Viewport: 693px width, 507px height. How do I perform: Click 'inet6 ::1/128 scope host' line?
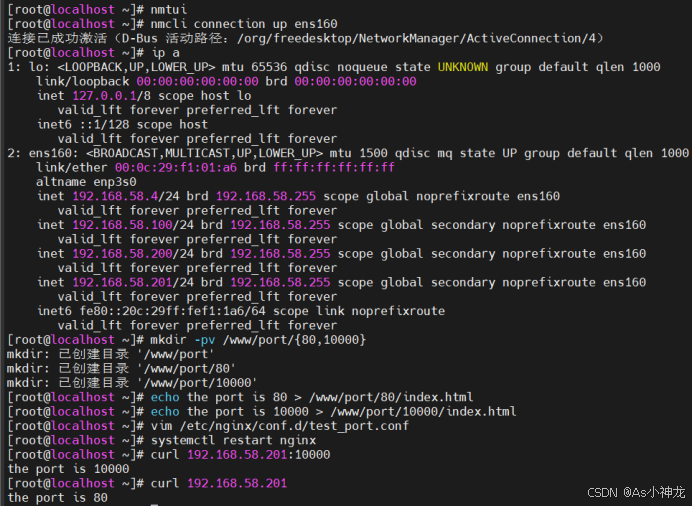point(122,125)
